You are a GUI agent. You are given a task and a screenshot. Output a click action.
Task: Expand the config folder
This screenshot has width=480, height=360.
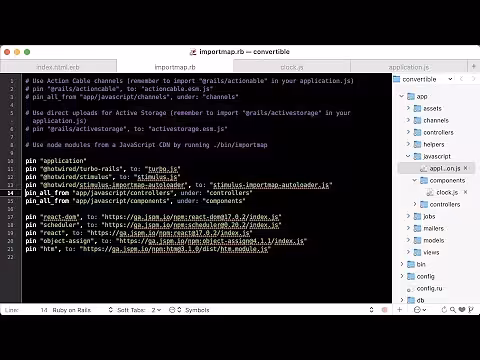pos(402,276)
